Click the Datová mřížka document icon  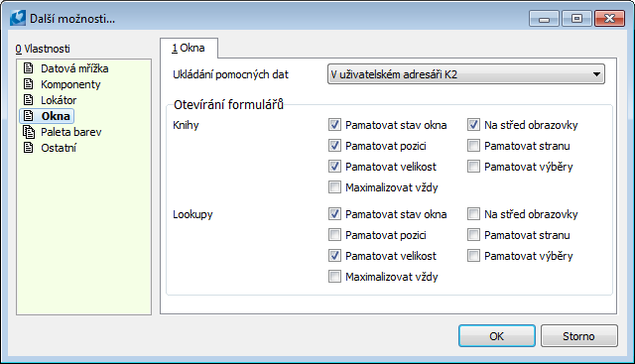29,68
